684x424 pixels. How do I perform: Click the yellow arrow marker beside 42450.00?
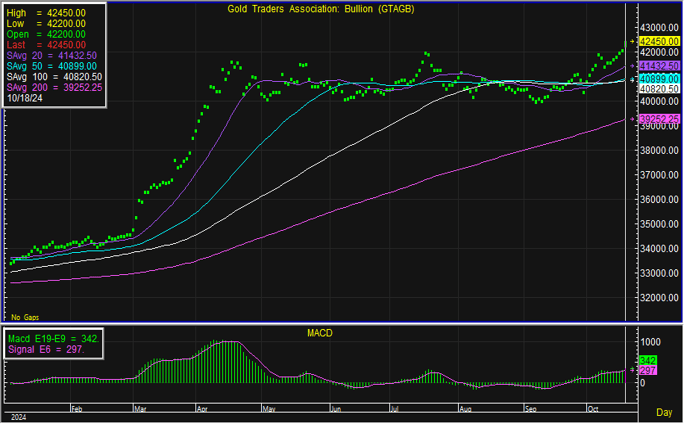633,41
